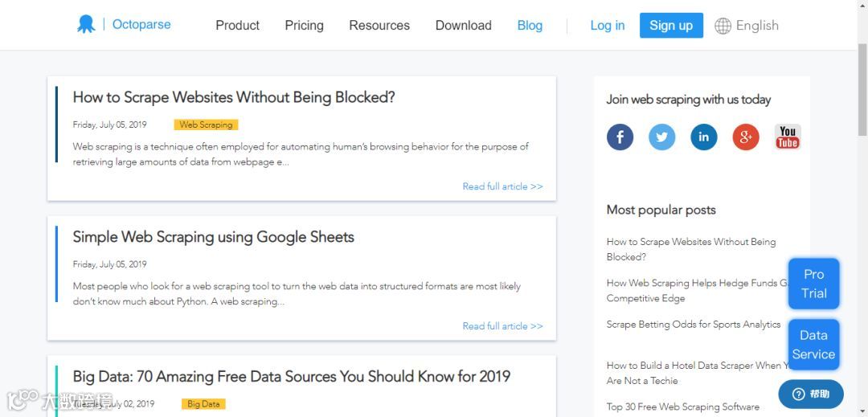
Task: Read full article for Simple Web Scraping
Action: pos(502,326)
